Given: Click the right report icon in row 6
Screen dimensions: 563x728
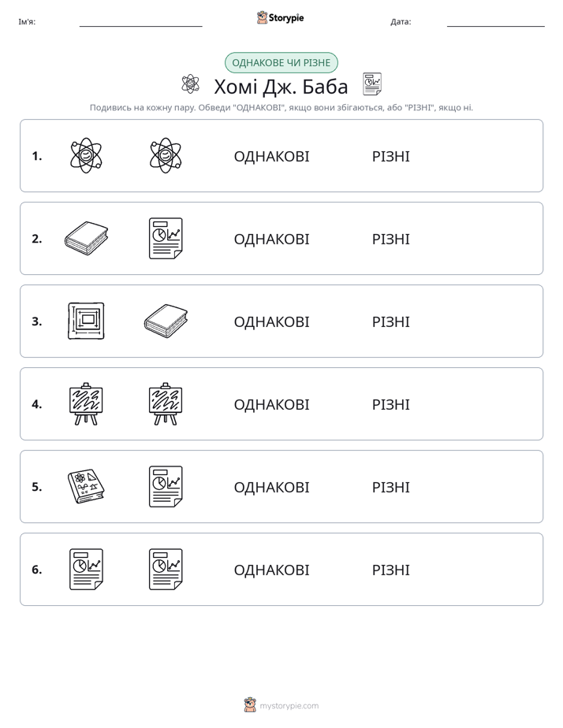Looking at the screenshot, I should pyautogui.click(x=166, y=569).
